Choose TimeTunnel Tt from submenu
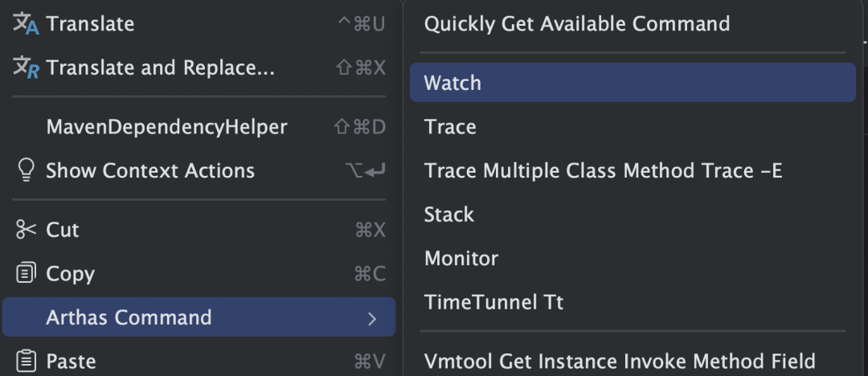 tap(633, 302)
